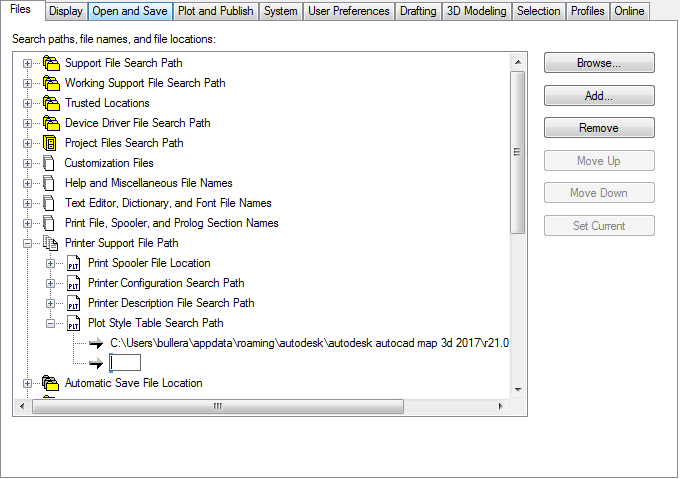The image size is (680, 479).
Task: Collapse the Printer Support File Path node
Action: [x=27, y=243]
